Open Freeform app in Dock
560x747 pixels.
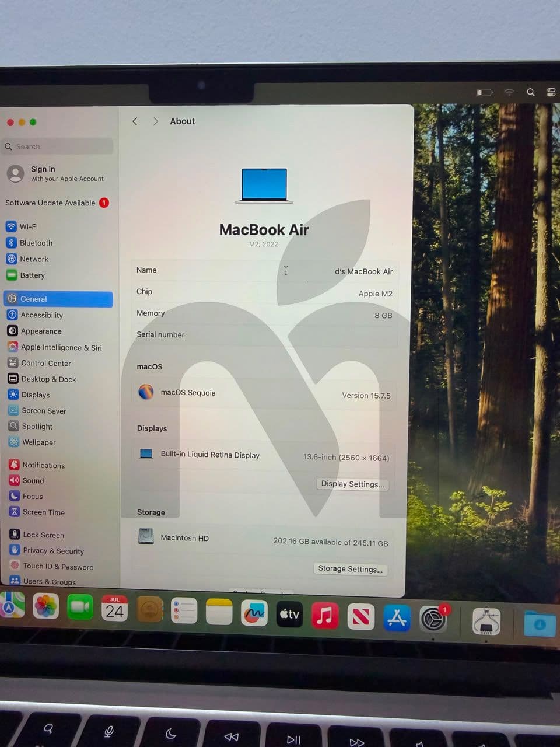click(x=254, y=613)
